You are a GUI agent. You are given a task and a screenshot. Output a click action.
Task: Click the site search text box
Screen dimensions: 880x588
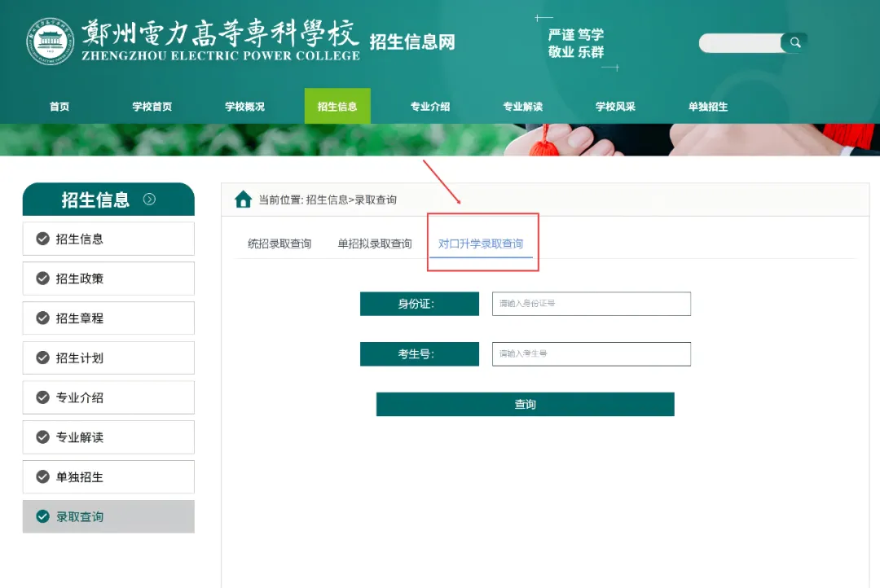pyautogui.click(x=740, y=43)
